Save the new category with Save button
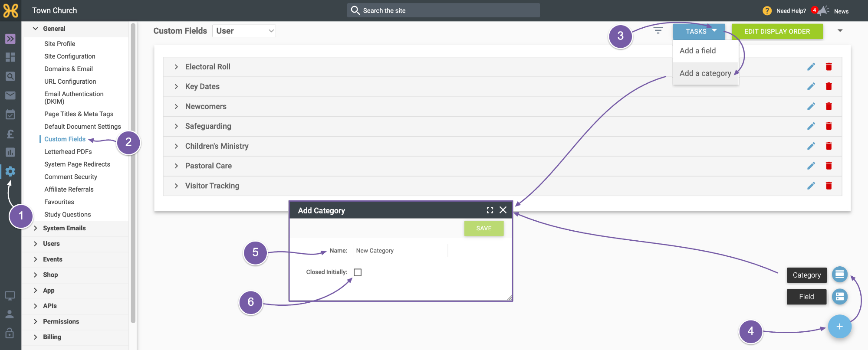 tap(484, 229)
